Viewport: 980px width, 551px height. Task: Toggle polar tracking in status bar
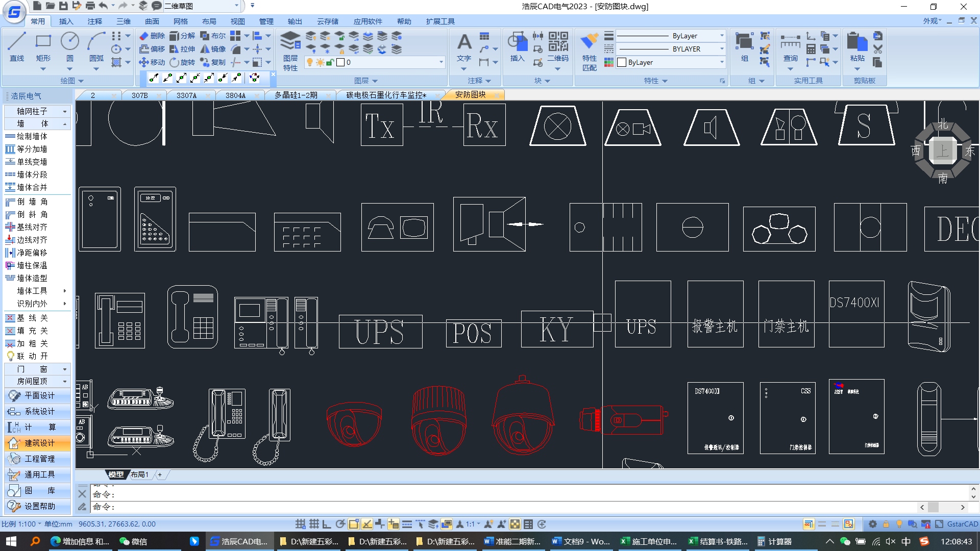tap(340, 524)
